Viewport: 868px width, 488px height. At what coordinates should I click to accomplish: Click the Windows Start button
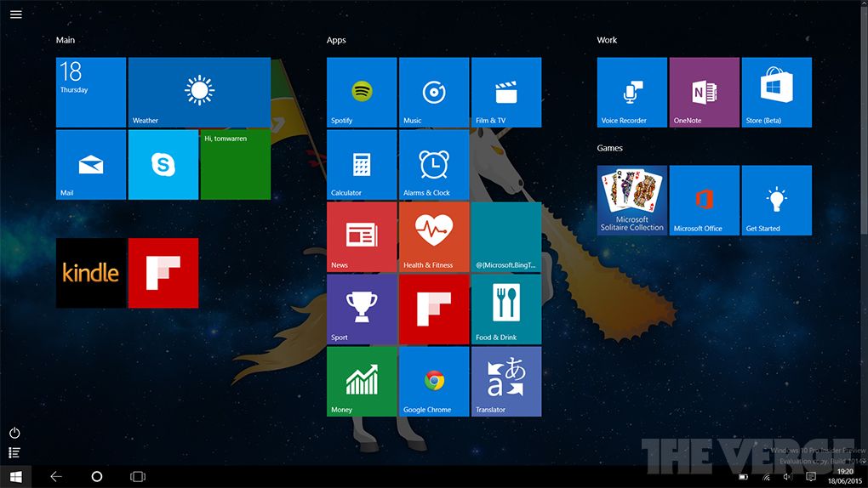click(15, 476)
